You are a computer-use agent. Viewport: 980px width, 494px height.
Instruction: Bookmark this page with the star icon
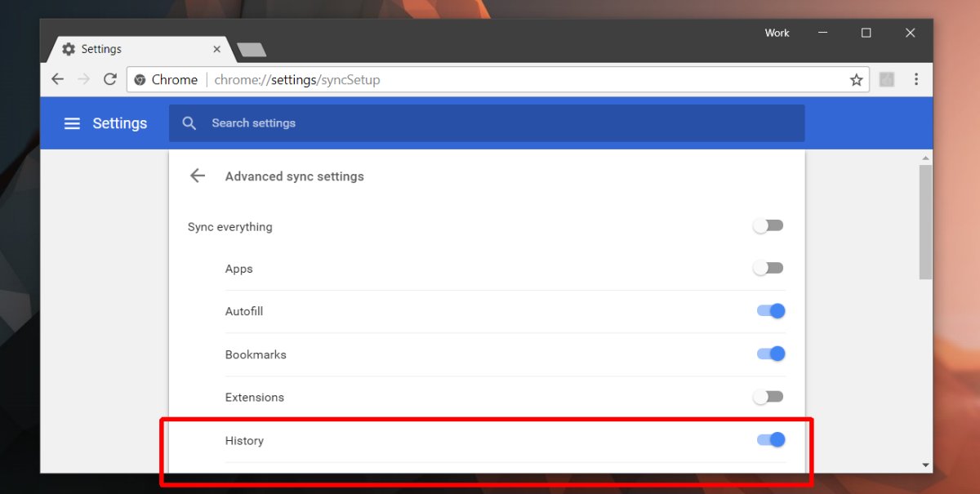(856, 80)
